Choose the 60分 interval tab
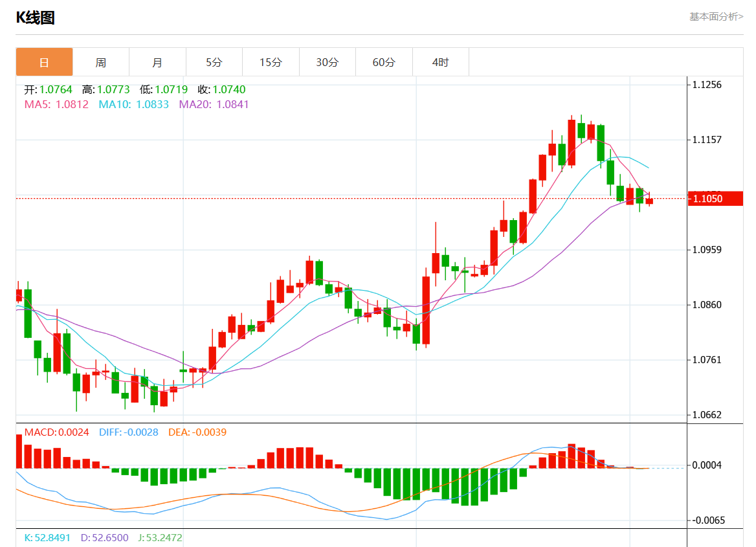Screen dimensions: 756x547 coord(384,62)
